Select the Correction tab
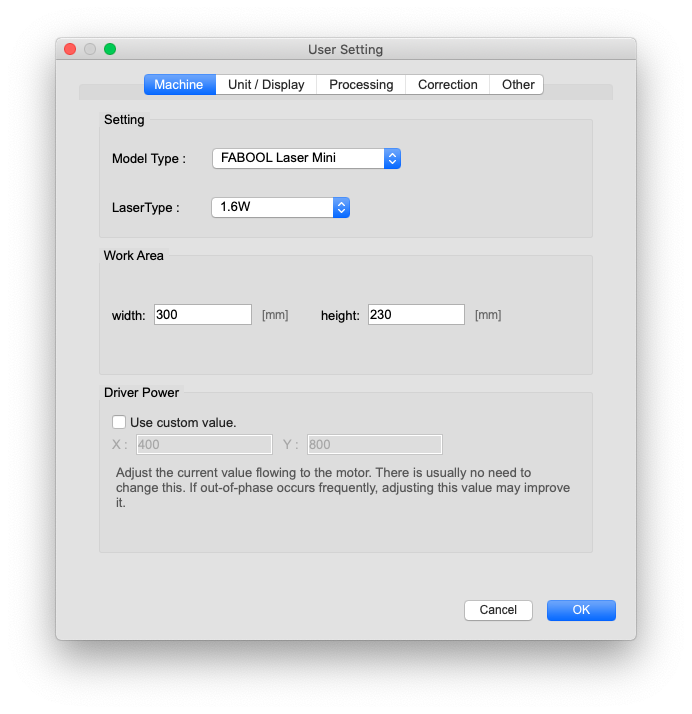The height and width of the screenshot is (714, 692). [x=448, y=85]
